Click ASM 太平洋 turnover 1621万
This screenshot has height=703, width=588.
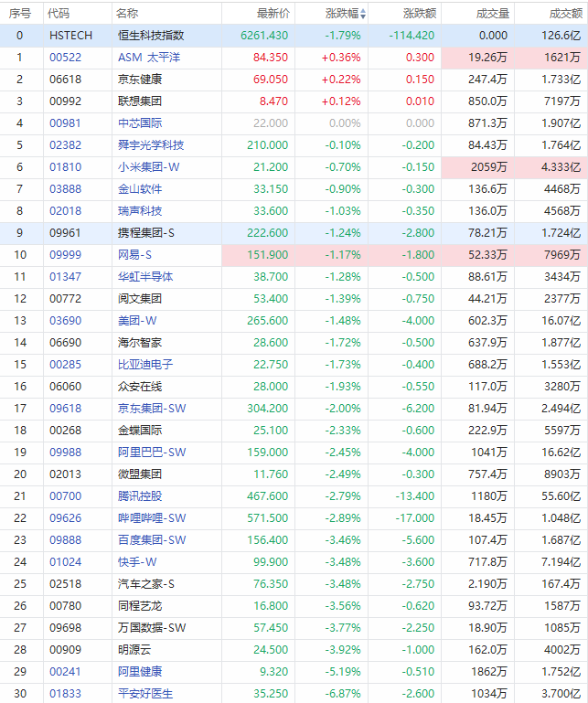[x=563, y=58]
